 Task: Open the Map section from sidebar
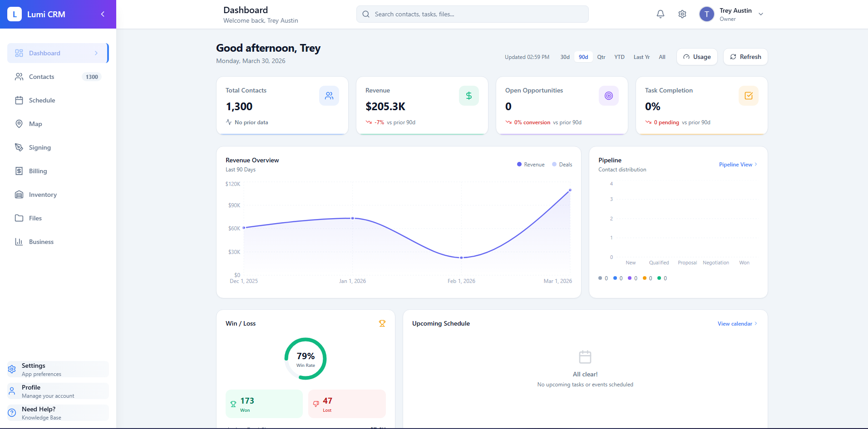[19, 124]
